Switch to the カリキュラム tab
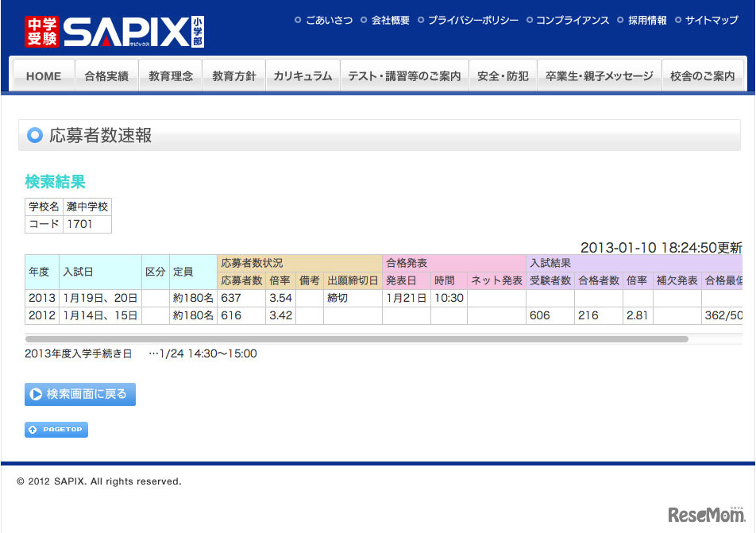 (x=303, y=76)
